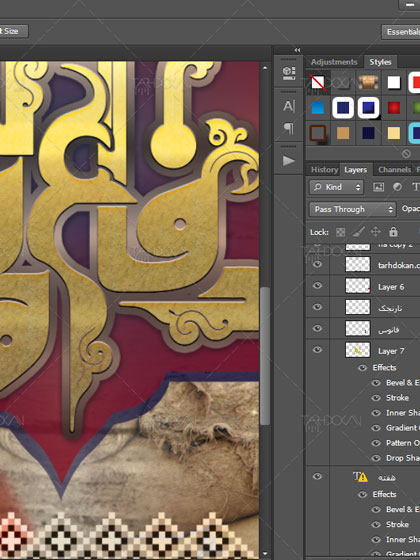Toggle Layer 7 Pattern Overlay effect visibility

coord(376,443)
